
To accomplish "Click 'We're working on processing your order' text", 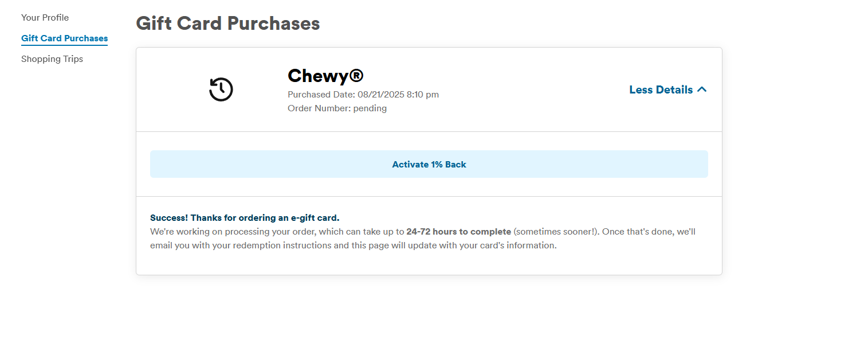I will pyautogui.click(x=229, y=232).
